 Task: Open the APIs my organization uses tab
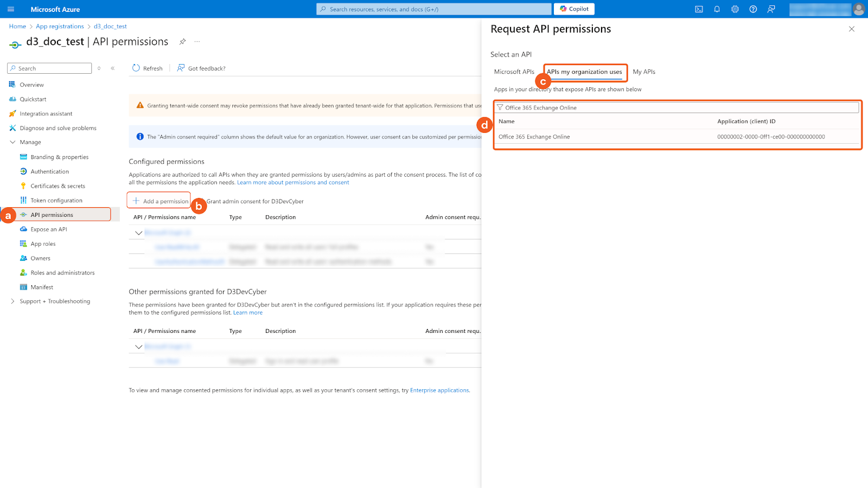click(x=585, y=72)
